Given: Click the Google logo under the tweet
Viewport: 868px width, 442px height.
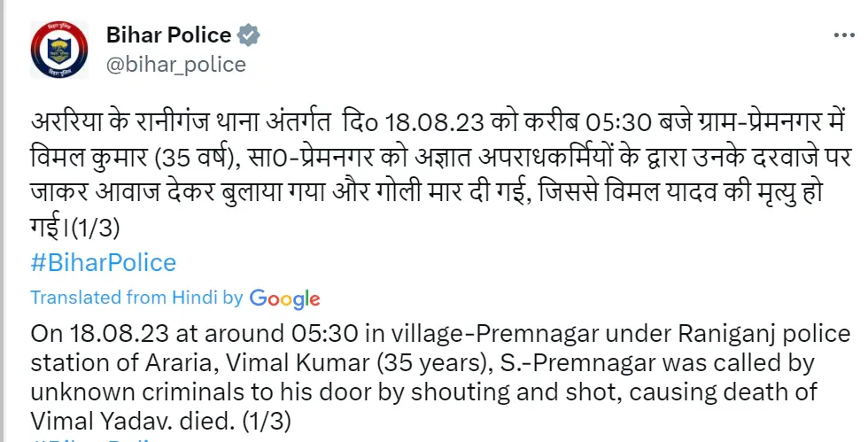Looking at the screenshot, I should pos(284,299).
